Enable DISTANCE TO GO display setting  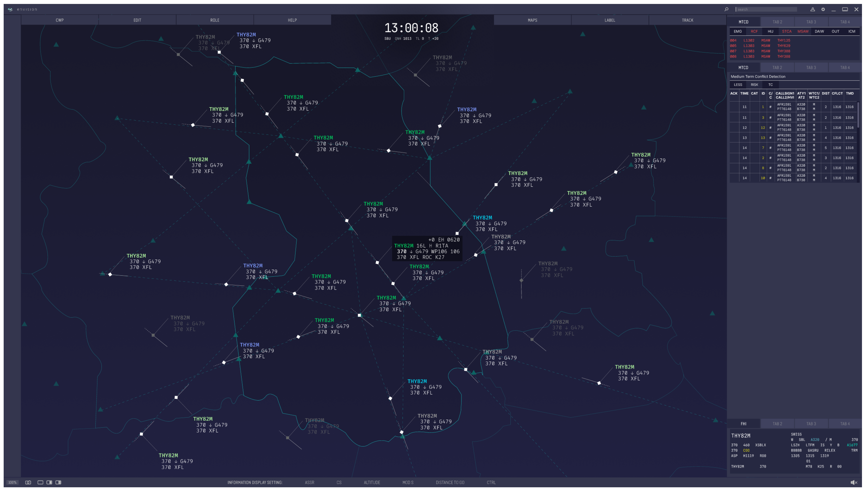pyautogui.click(x=450, y=483)
